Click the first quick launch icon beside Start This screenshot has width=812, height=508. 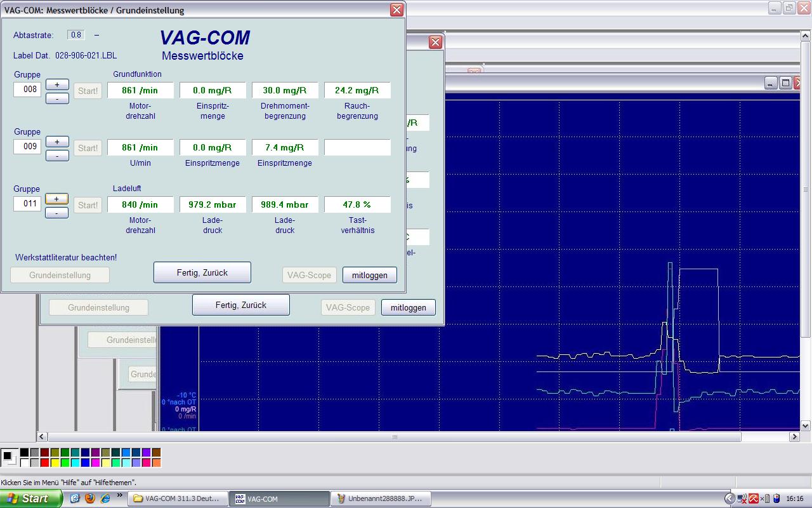75,498
